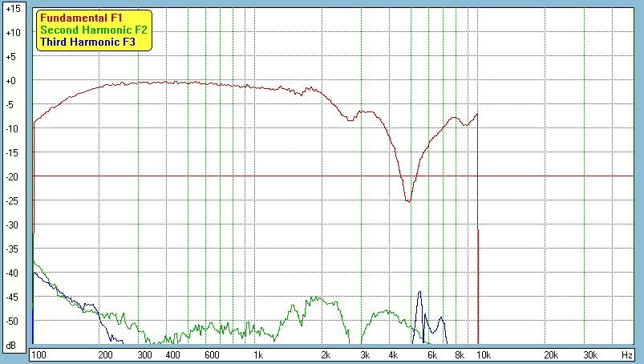The height and width of the screenshot is (364, 644).
Task: Click the Fundamental F1 legend entry
Action: coord(80,18)
